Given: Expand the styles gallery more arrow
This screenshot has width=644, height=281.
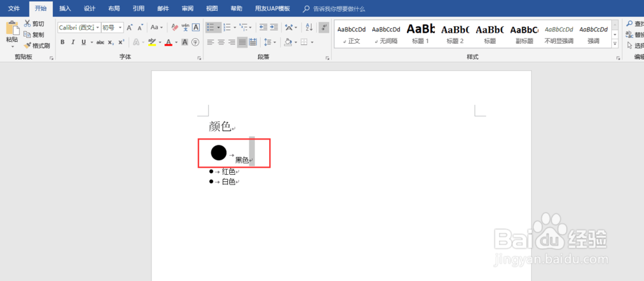Looking at the screenshot, I should 615,44.
